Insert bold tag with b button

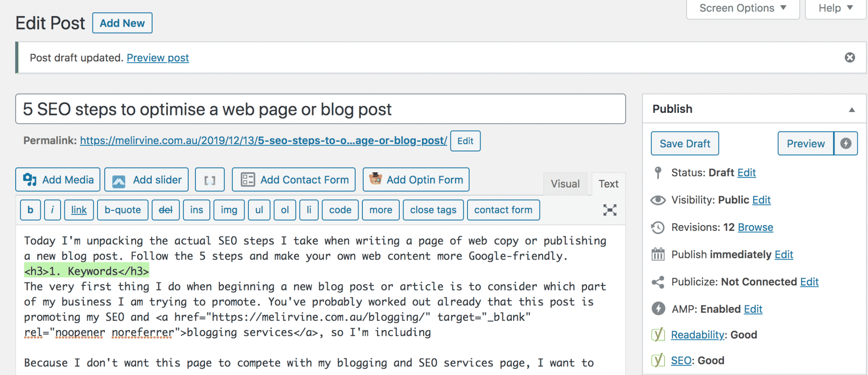coord(31,210)
